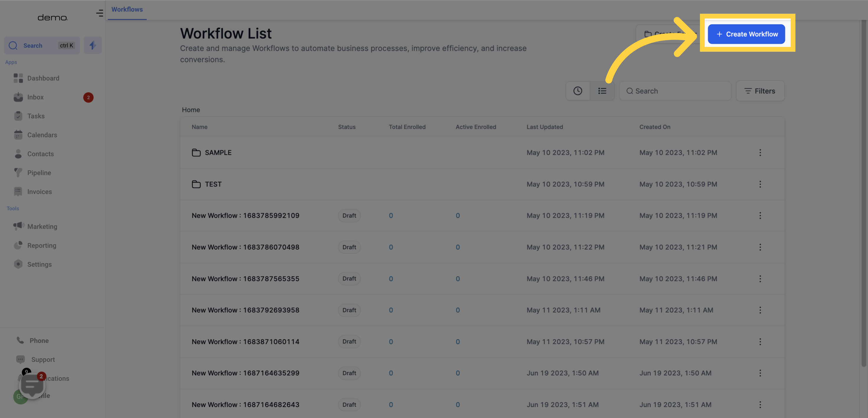Show recently updated via clock icon
Screen dimensions: 868x418
click(578, 91)
